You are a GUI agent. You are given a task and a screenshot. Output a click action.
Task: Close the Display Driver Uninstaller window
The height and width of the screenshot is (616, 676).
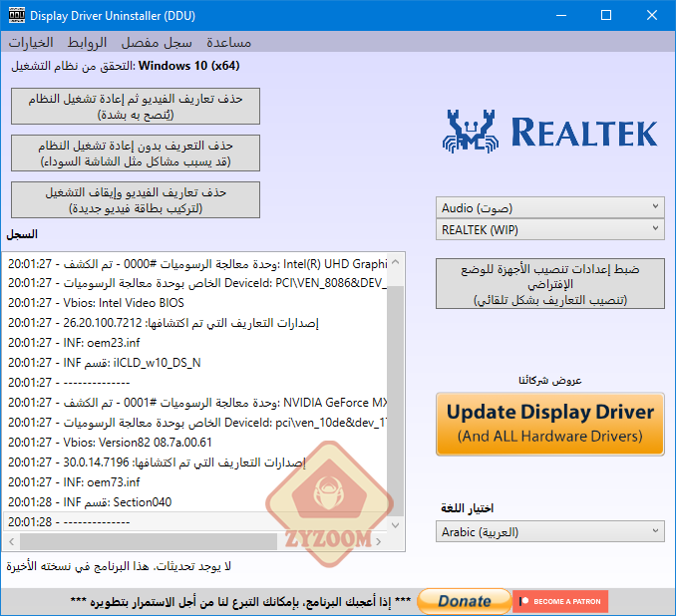point(652,15)
